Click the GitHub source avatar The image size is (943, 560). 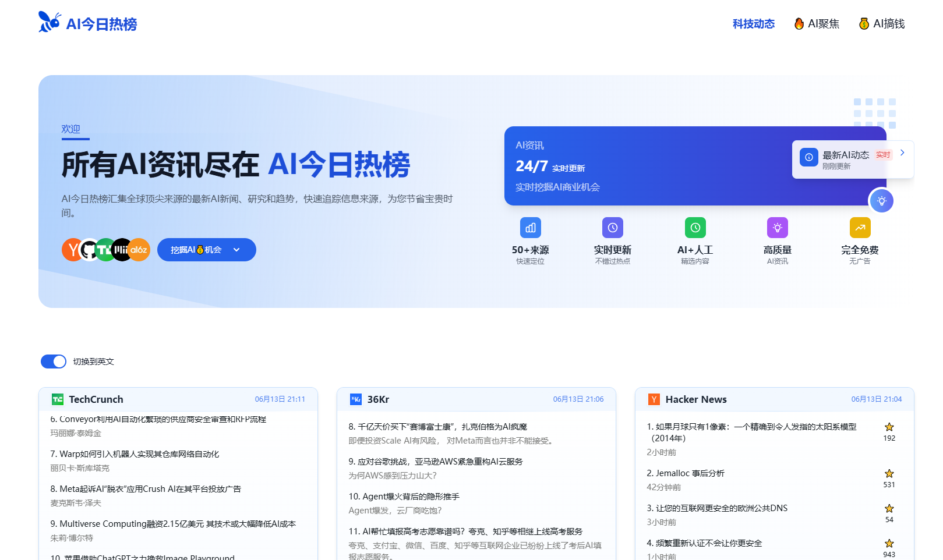click(89, 250)
